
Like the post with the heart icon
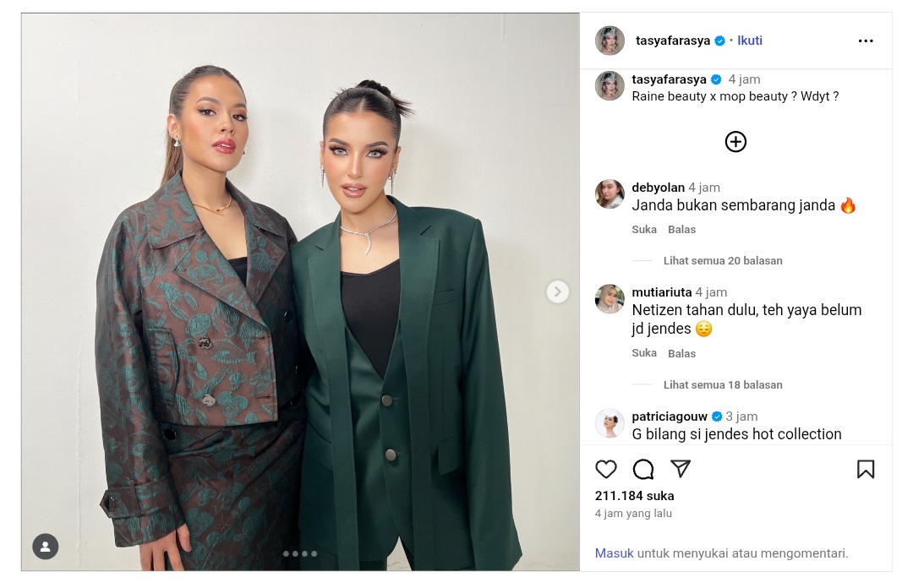605,469
